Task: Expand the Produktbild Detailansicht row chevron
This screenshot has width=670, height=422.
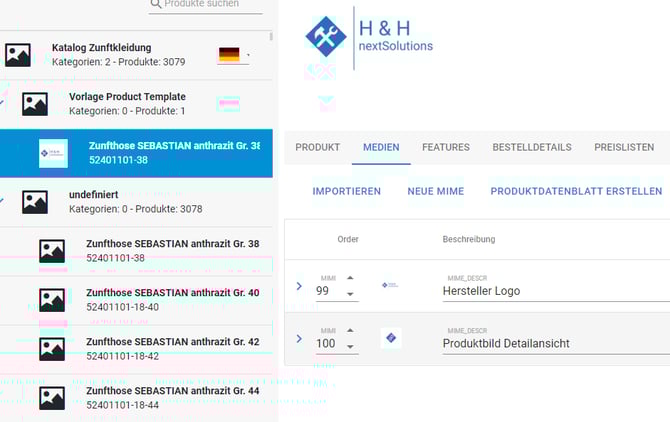Action: (299, 339)
